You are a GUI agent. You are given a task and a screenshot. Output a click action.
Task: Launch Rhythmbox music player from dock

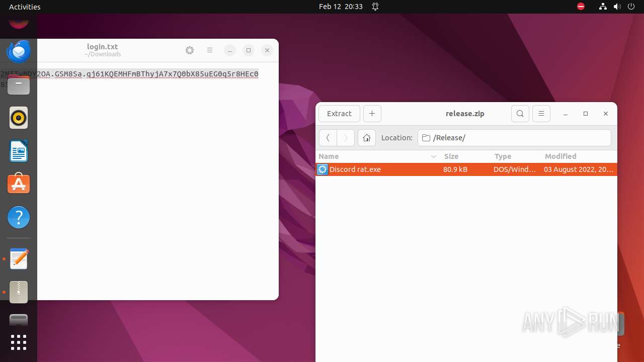click(x=19, y=118)
